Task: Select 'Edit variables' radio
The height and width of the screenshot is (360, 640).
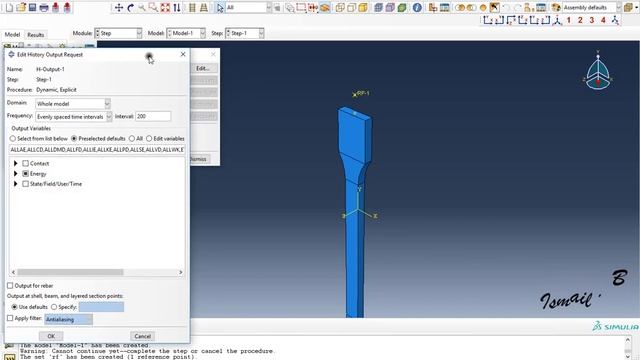Action: (149, 139)
